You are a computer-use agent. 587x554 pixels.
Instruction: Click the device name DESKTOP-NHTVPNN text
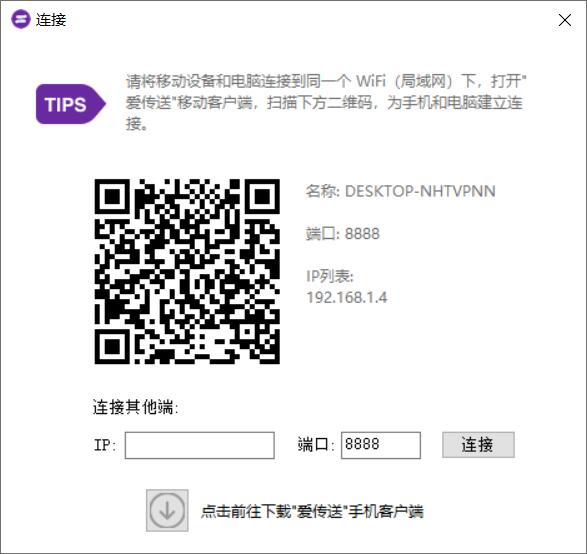tap(420, 191)
